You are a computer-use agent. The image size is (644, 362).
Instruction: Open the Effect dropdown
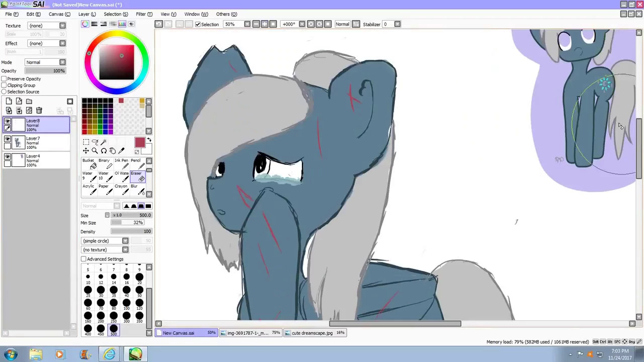coord(62,43)
